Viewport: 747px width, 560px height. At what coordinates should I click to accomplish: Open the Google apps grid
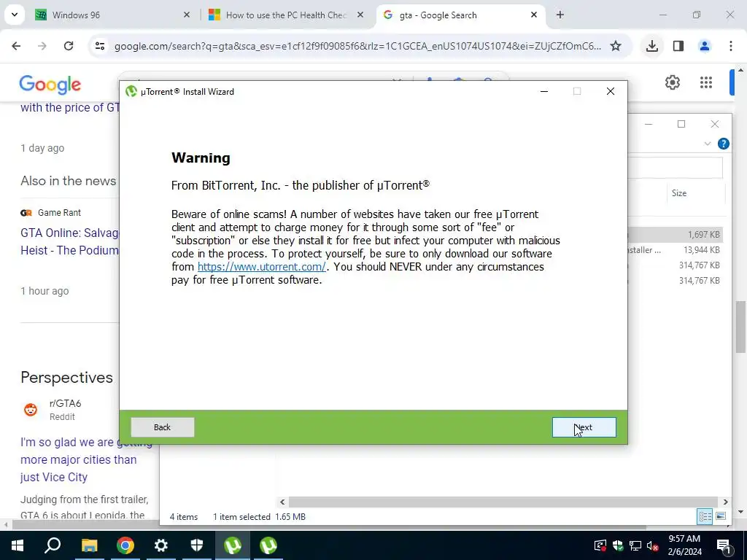tap(706, 82)
